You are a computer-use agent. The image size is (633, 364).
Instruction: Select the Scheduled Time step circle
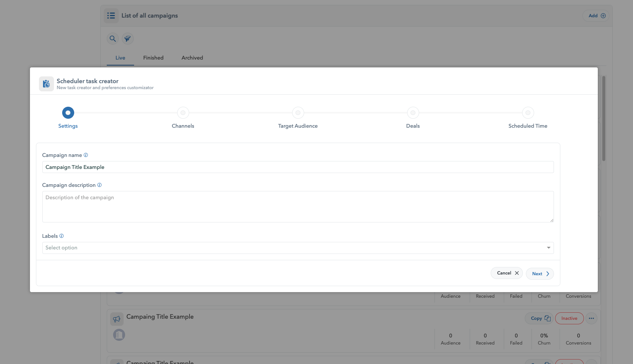528,113
